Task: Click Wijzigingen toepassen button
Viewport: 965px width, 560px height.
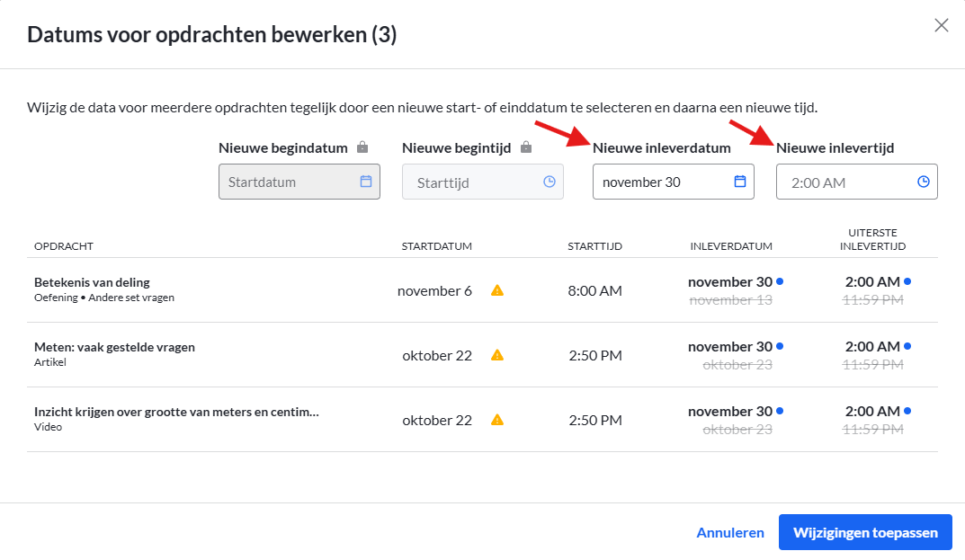Action: coord(865,532)
